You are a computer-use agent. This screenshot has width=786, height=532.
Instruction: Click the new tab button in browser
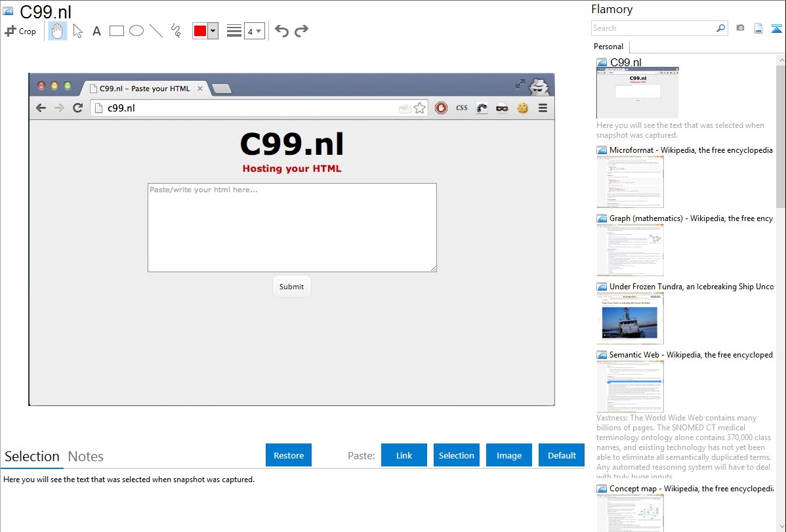[222, 89]
